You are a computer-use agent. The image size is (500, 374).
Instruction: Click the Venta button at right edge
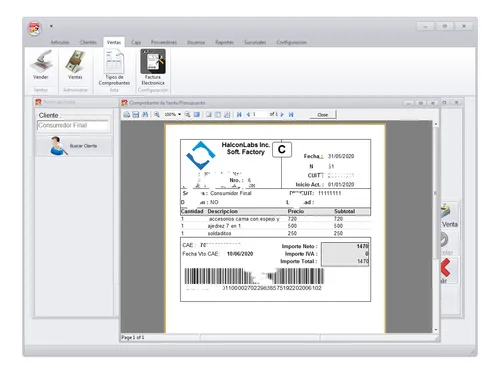tap(449, 216)
